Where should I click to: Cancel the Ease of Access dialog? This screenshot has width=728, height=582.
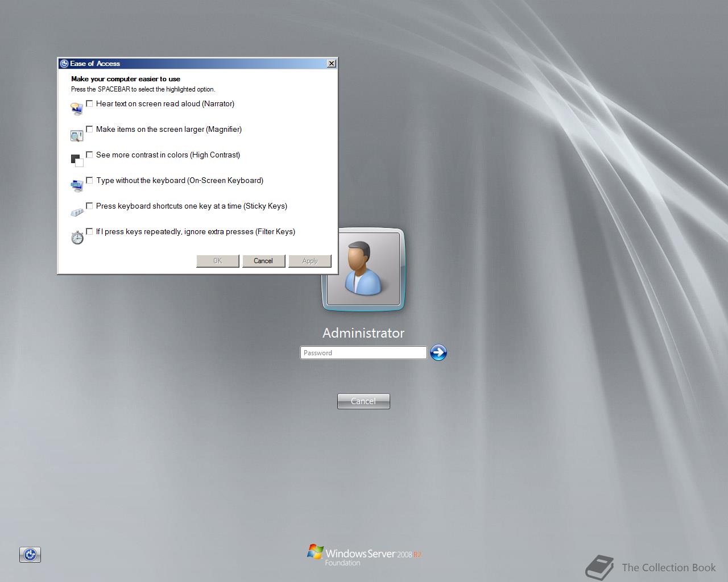(x=263, y=261)
